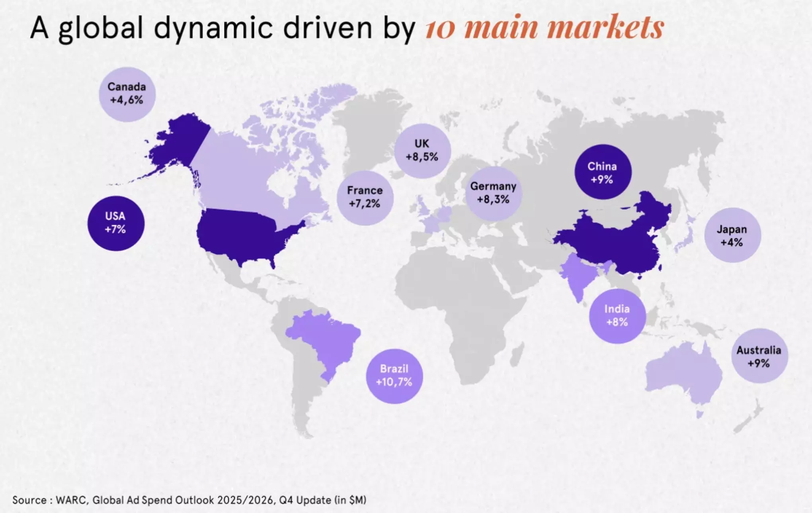Select the USA +7% circle
This screenshot has height=513, width=812.
click(x=116, y=223)
